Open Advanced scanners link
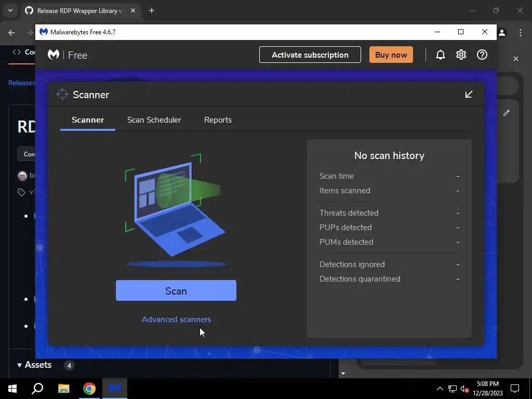The height and width of the screenshot is (399, 532). click(x=177, y=320)
